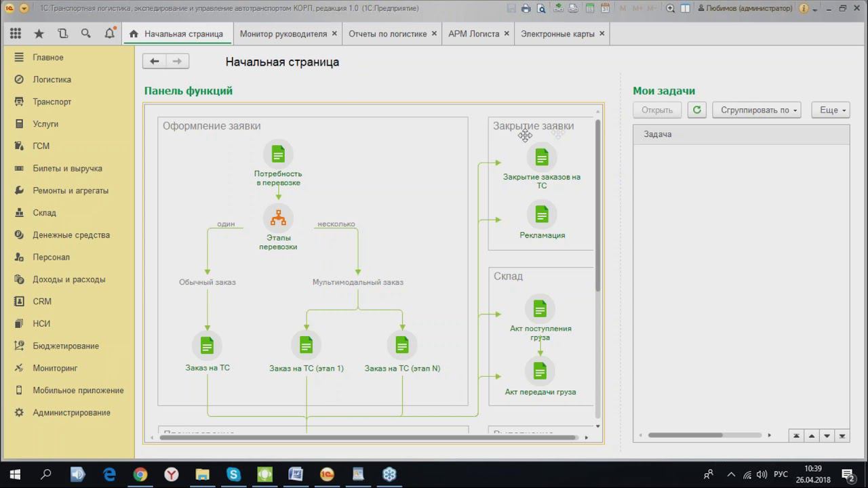The width and height of the screenshot is (868, 488).
Task: Close the Электронные карты tab
Action: pyautogui.click(x=601, y=34)
